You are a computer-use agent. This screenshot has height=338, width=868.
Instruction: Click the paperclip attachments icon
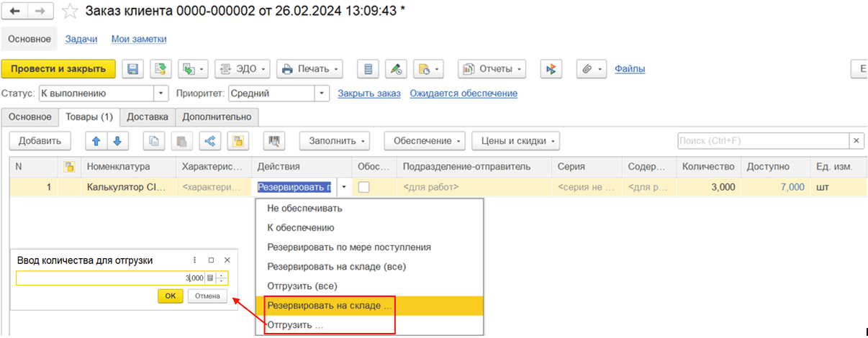coord(592,69)
